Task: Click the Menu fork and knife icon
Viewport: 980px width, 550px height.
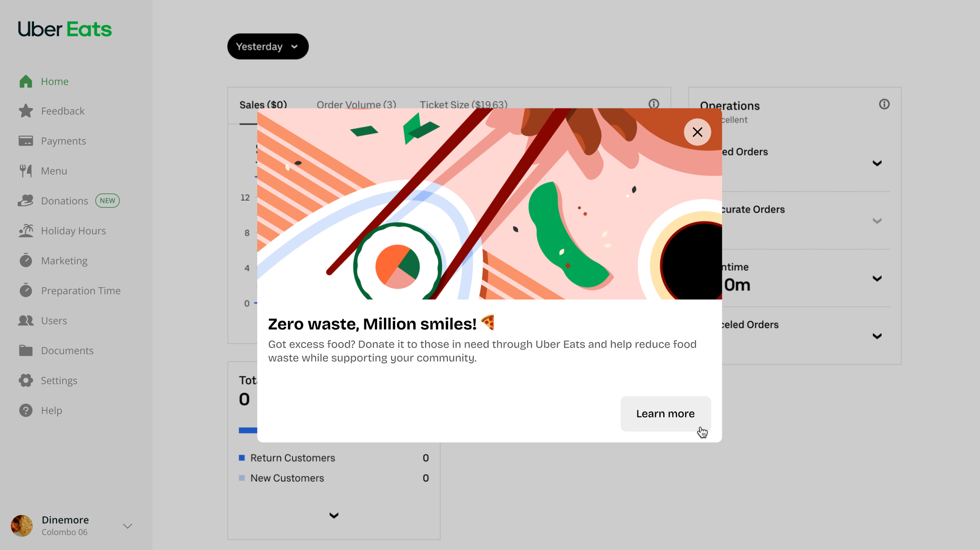Action: pos(26,171)
